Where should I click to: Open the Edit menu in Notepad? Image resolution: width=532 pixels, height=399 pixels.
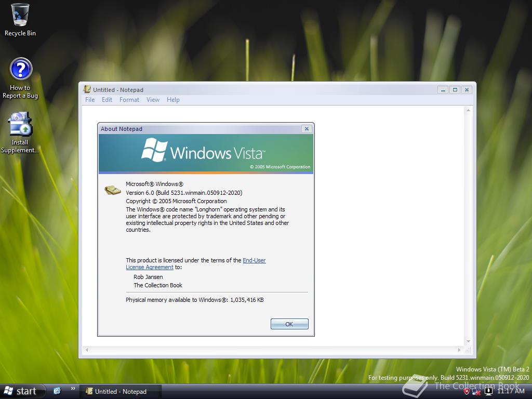click(107, 100)
